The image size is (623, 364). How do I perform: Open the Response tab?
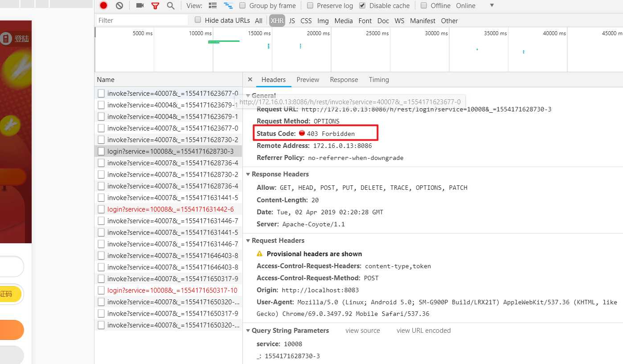point(344,79)
